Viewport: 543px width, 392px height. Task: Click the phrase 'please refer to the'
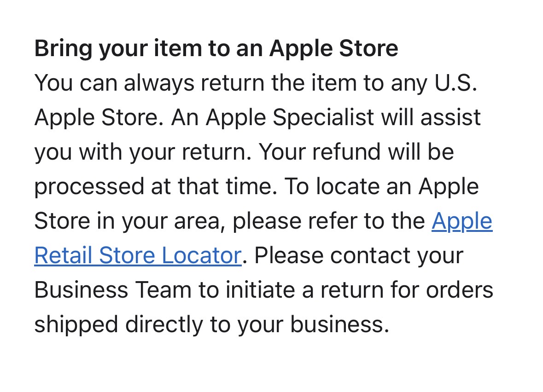coord(328,221)
